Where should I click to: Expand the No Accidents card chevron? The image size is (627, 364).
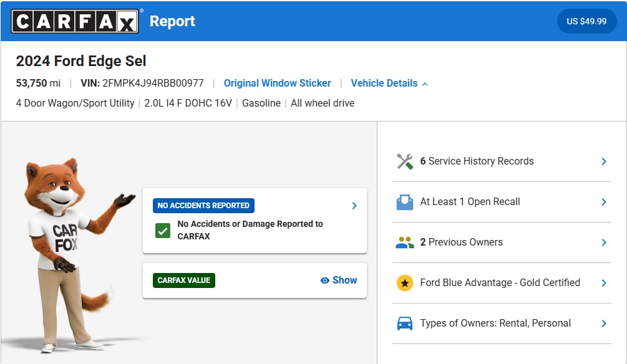point(354,206)
